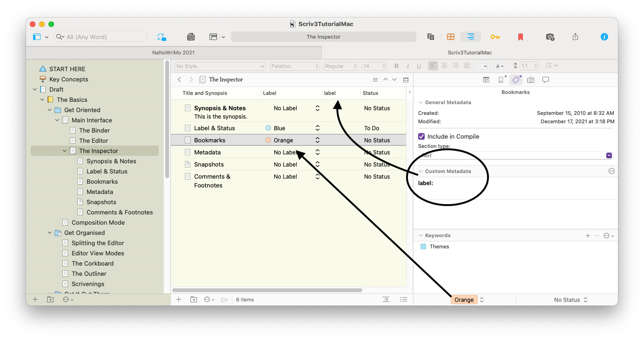Go to previous document up arrow

pos(386,80)
